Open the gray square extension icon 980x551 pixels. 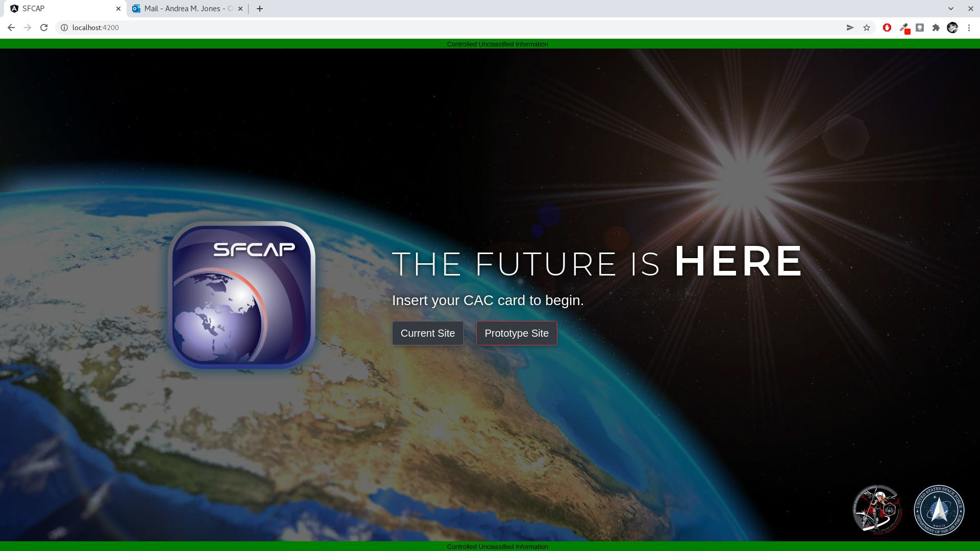pos(920,28)
